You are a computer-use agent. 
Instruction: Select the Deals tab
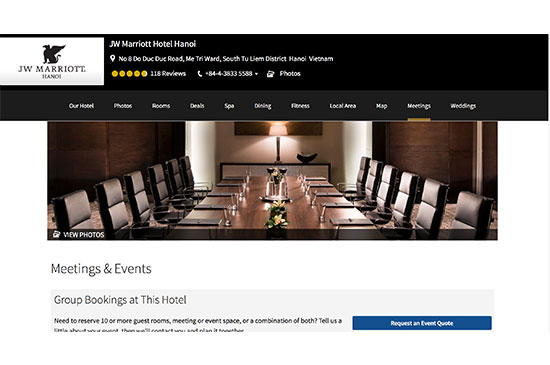197,106
